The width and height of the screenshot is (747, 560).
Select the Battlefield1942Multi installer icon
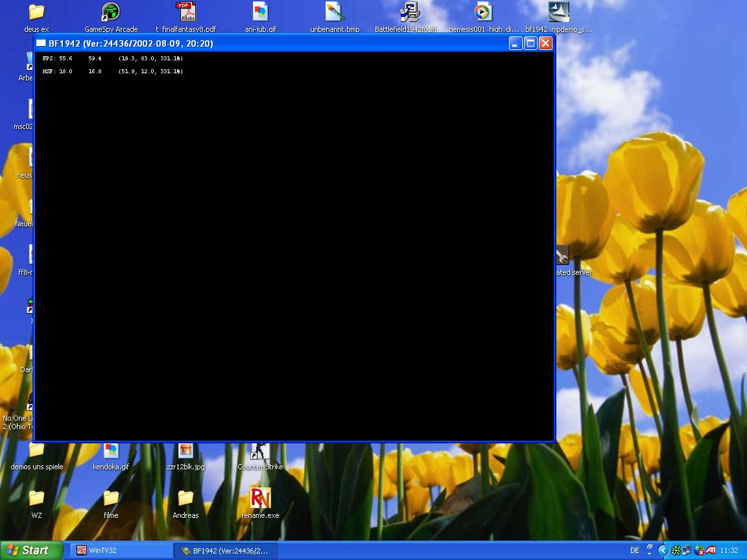409,12
